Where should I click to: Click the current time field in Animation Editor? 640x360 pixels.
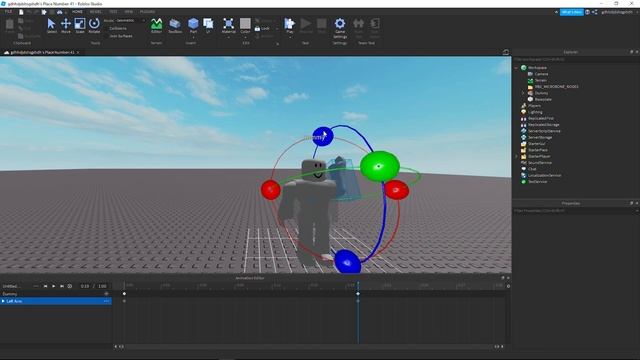pos(85,286)
